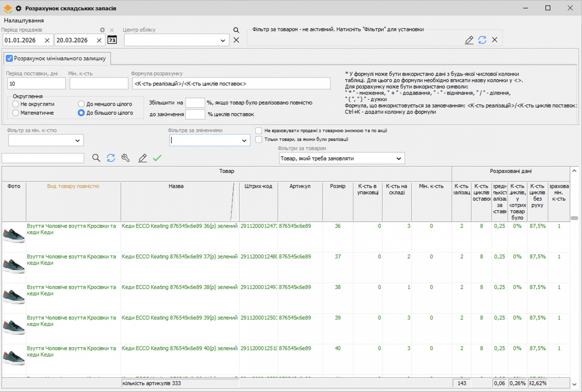Sort by Вид товару повністю column header
582x392 pixels.
[73, 186]
